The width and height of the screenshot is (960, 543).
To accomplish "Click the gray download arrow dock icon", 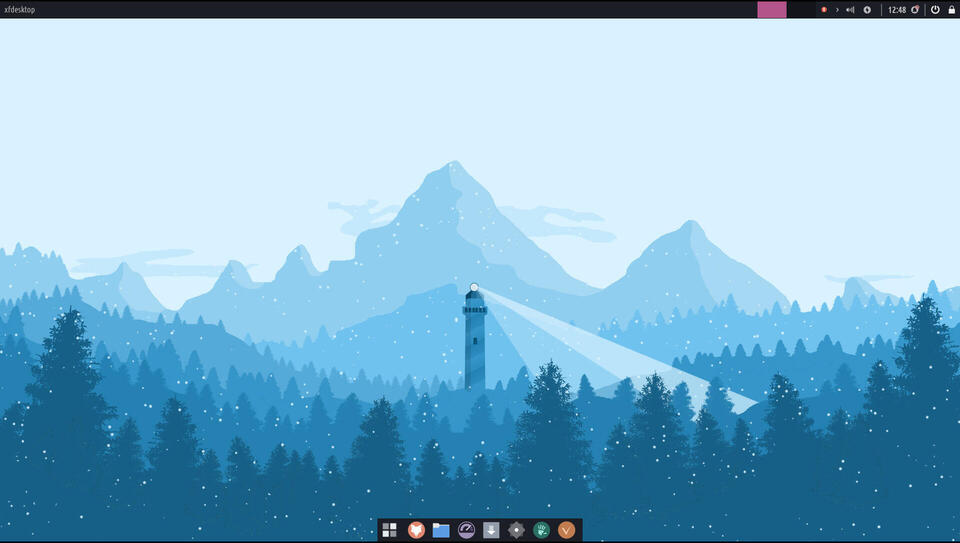I will (491, 530).
